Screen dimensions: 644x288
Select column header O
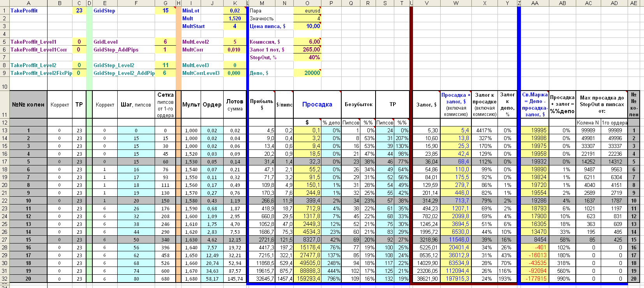click(x=307, y=3)
